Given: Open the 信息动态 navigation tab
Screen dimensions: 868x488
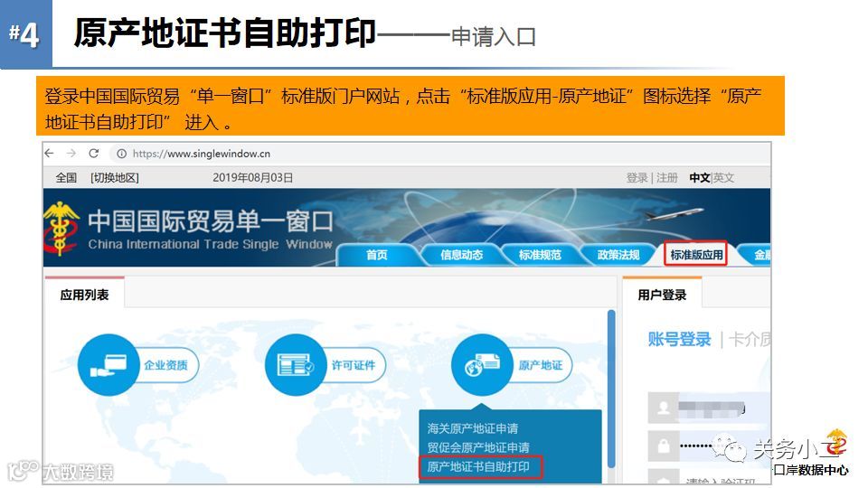Looking at the screenshot, I should click(461, 255).
